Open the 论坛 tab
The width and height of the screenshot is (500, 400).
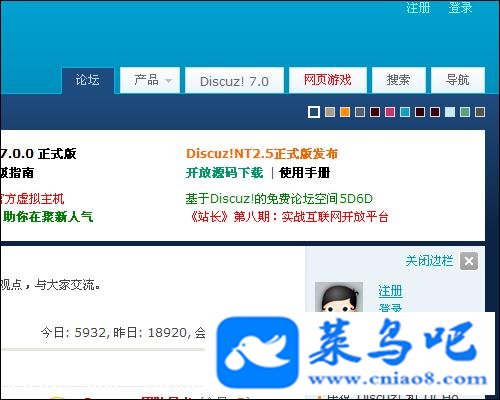(88, 80)
